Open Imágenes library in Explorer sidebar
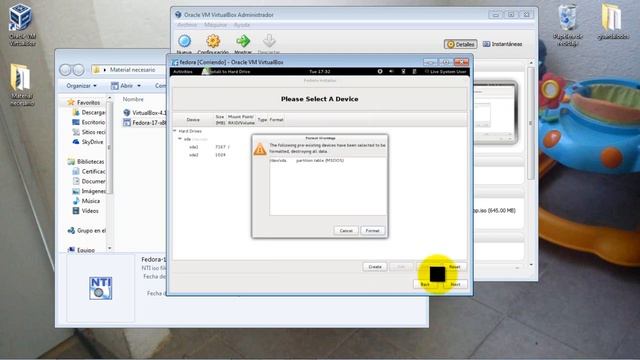Viewport: 640px width, 360px height. point(89,191)
